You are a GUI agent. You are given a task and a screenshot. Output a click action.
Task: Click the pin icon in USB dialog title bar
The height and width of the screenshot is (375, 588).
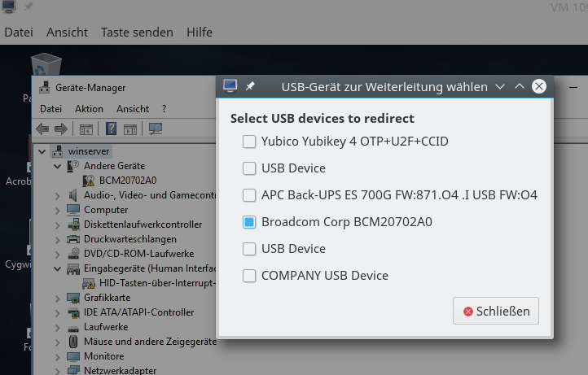[x=251, y=86]
